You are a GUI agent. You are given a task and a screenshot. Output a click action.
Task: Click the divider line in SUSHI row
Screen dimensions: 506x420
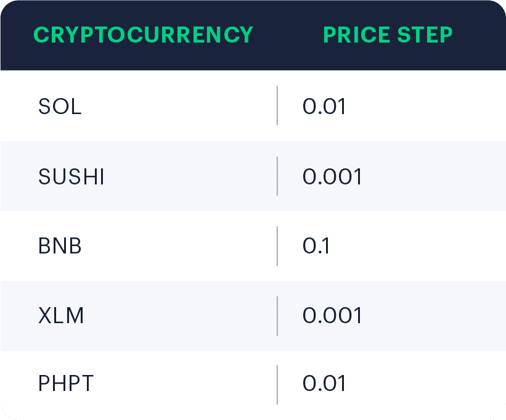point(277,176)
